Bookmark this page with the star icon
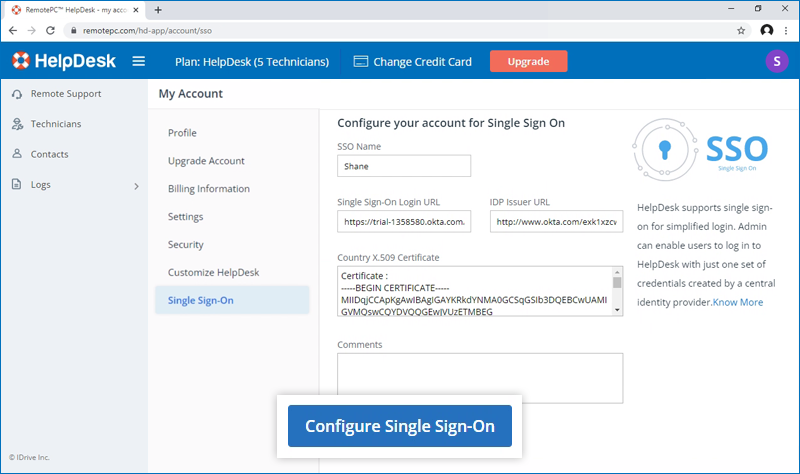 coord(741,31)
